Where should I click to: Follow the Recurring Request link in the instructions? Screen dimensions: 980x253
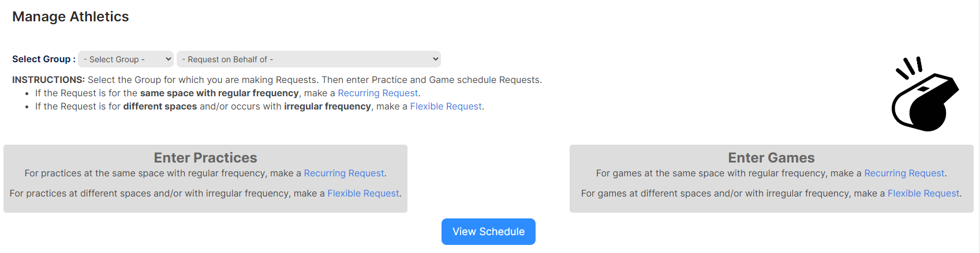[x=378, y=93]
